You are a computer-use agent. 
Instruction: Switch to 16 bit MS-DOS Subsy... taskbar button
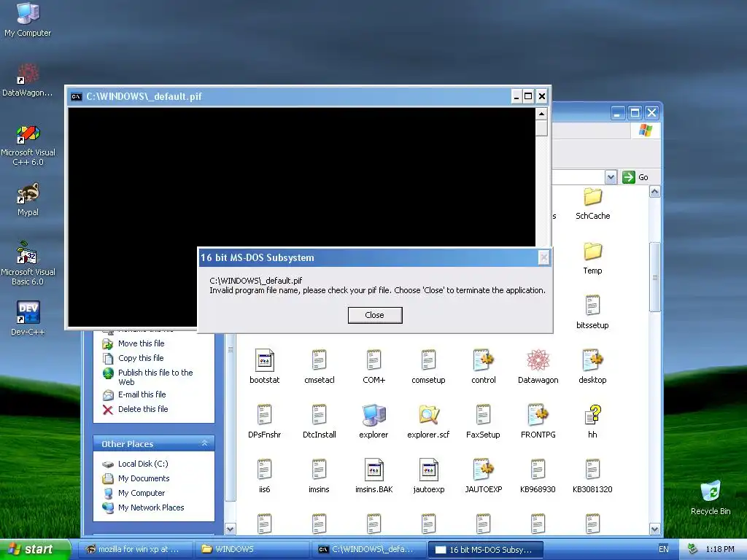coord(485,550)
